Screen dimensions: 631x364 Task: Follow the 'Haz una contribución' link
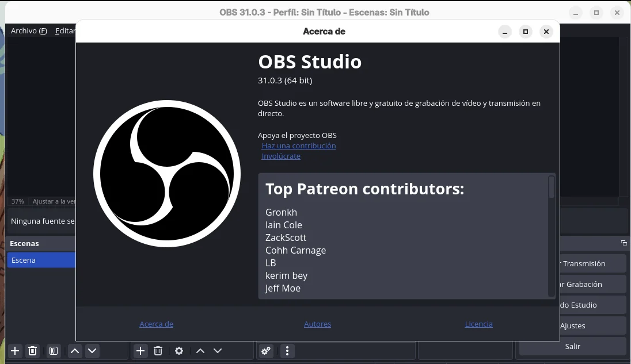[x=299, y=146]
